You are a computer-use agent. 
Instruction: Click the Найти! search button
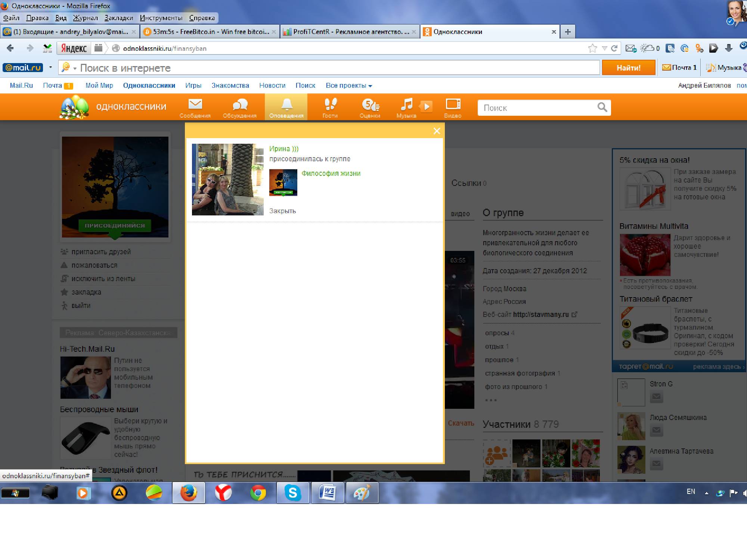pyautogui.click(x=629, y=68)
